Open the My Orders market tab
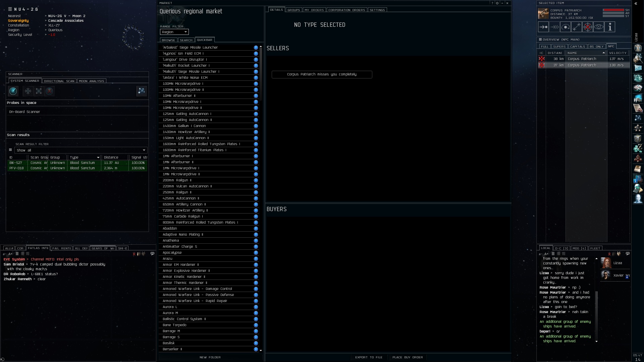The width and height of the screenshot is (644, 362). coord(314,10)
